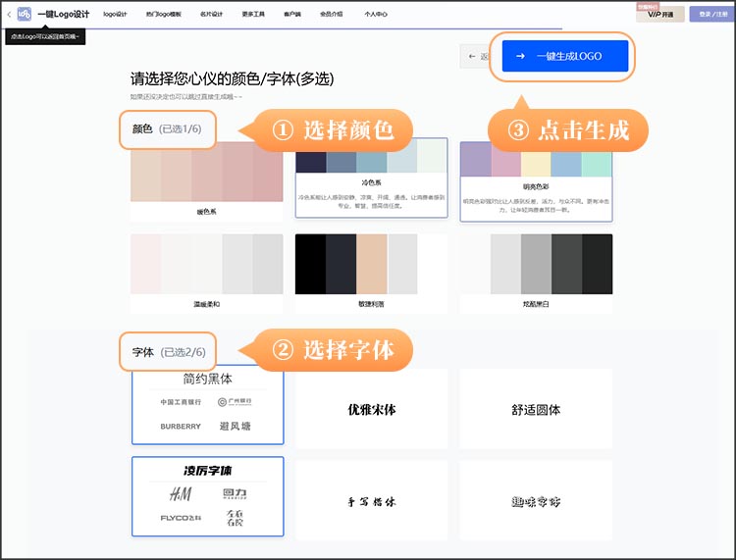
Task: Select the 暖色系 color palette card
Action: tap(206, 180)
